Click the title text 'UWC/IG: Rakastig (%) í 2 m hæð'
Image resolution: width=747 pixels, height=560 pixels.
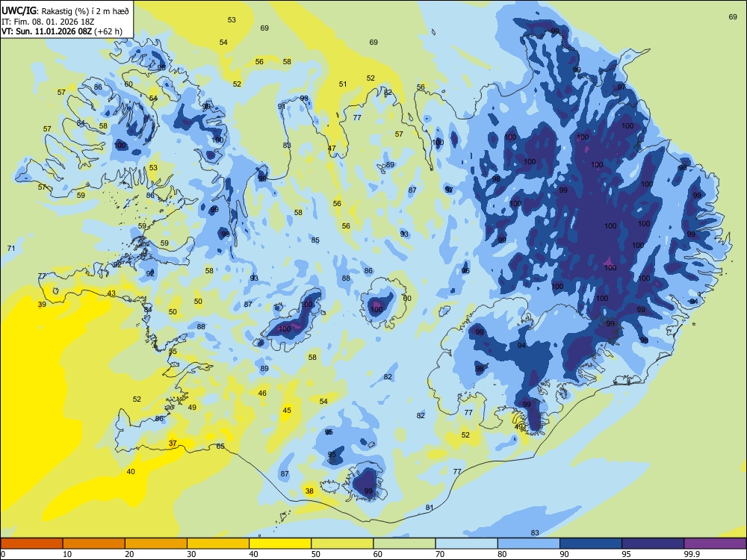(65, 10)
